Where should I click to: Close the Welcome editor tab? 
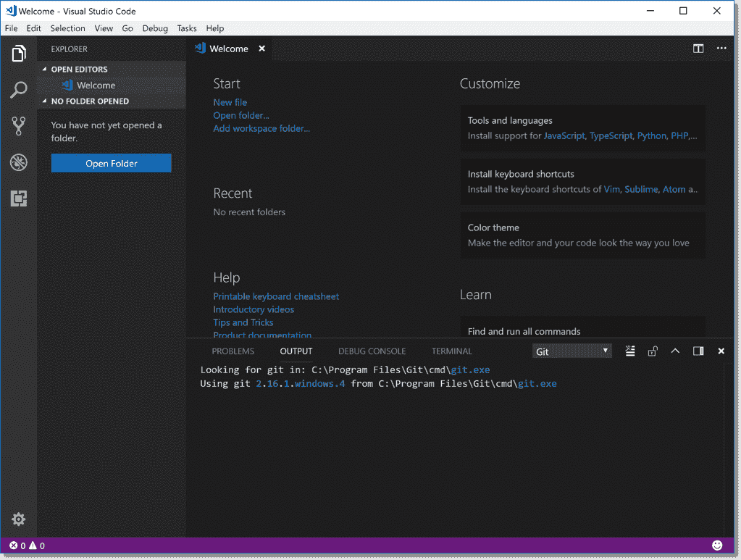[x=261, y=49]
